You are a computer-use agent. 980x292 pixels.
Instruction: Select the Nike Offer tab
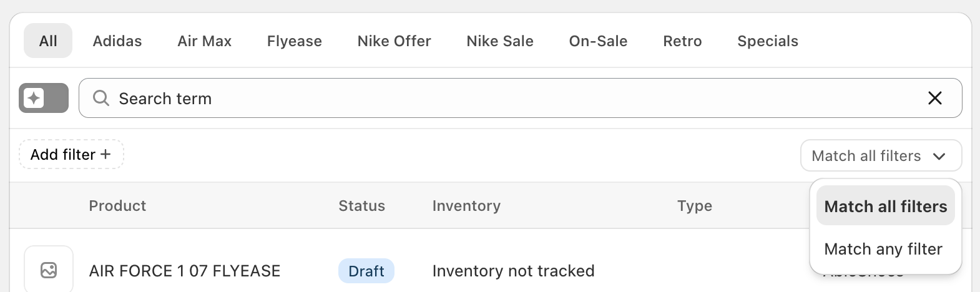tap(394, 41)
